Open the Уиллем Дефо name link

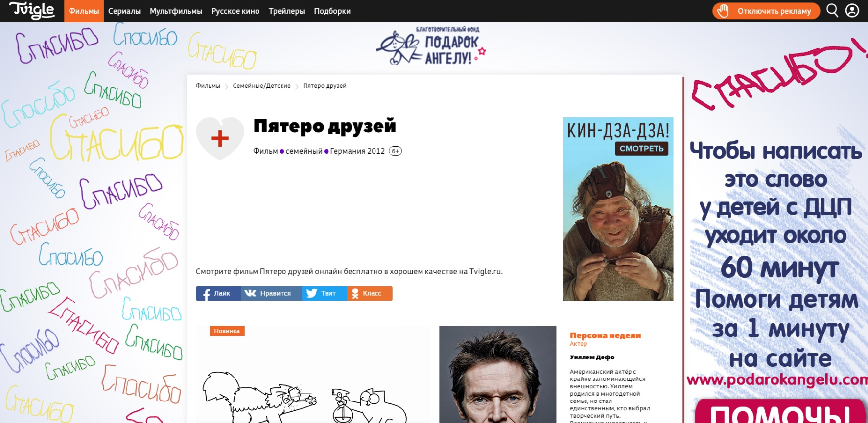(x=592, y=357)
